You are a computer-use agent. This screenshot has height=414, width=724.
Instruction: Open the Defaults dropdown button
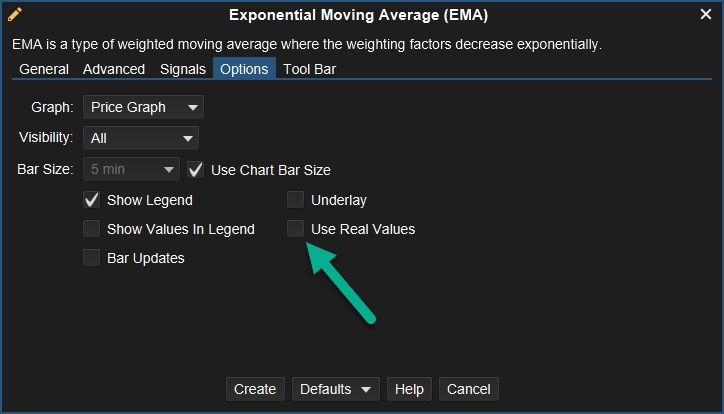335,389
